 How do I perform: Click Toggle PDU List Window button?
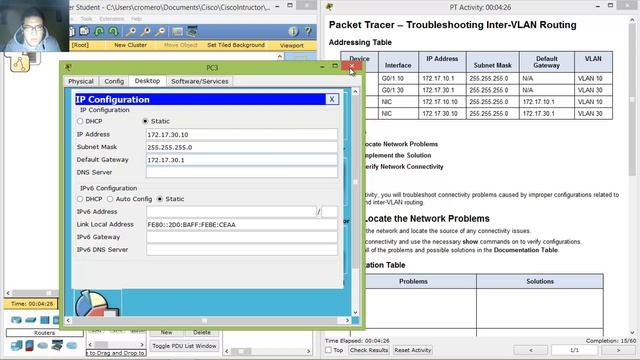point(184,346)
